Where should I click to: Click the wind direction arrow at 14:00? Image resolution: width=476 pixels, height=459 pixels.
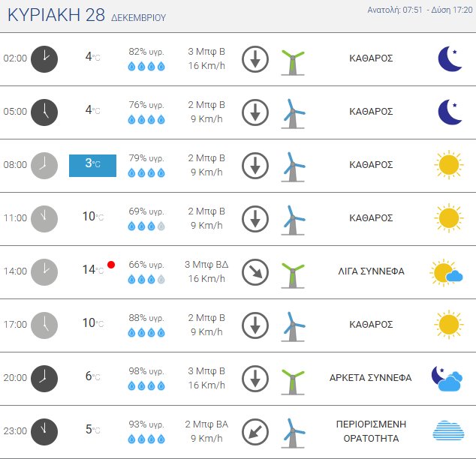pos(255,271)
